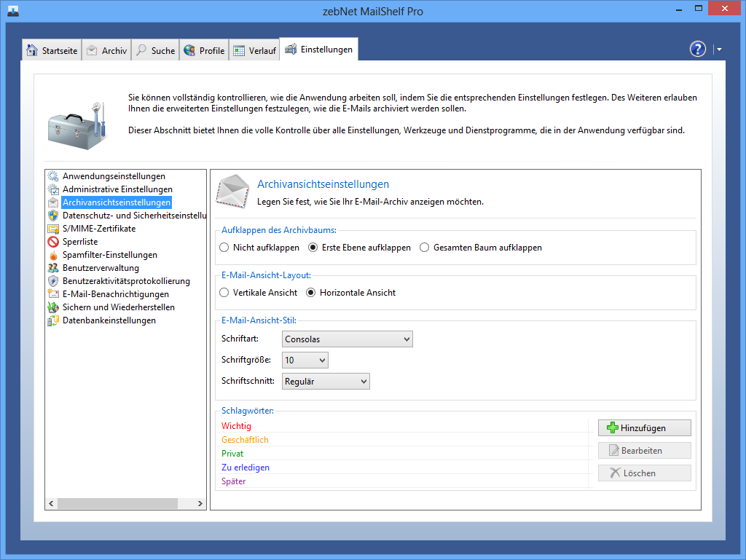The width and height of the screenshot is (746, 560).
Task: Select the red Wichtig keyword
Action: [236, 426]
